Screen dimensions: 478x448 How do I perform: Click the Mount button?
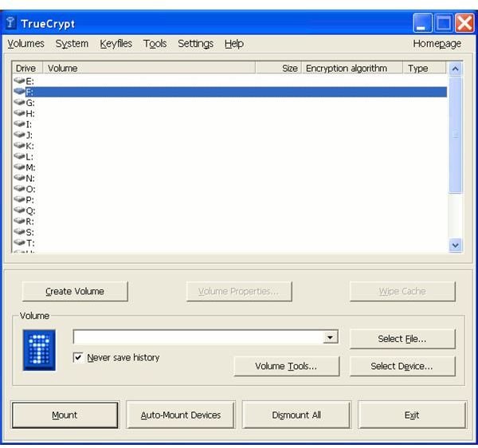[x=65, y=415]
